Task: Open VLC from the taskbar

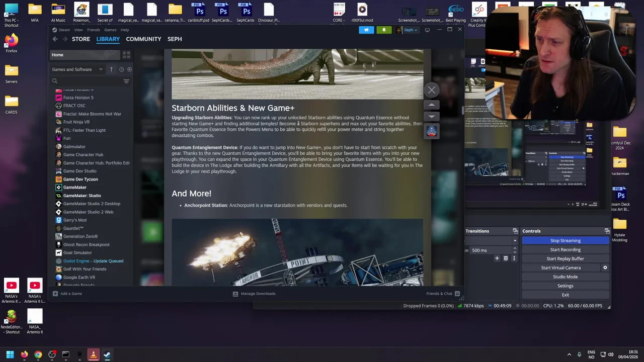Action: (x=93, y=354)
